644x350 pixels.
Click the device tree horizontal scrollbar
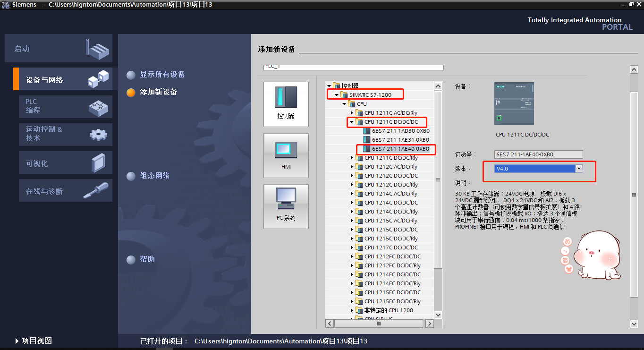[379, 324]
